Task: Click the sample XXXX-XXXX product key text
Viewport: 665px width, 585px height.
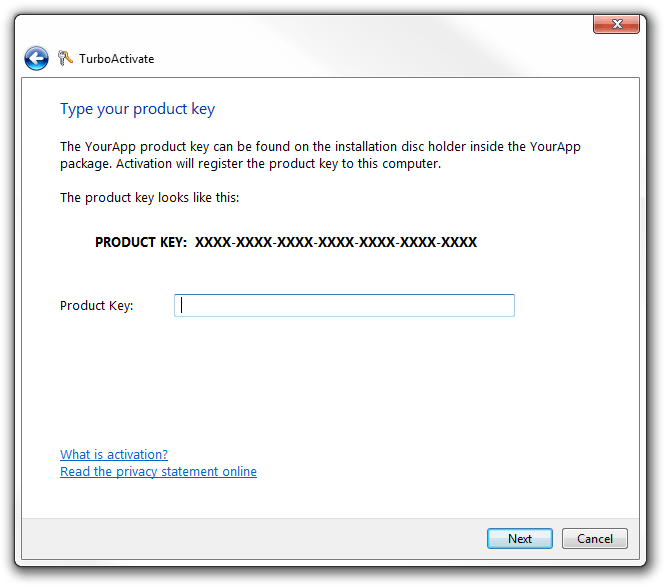Action: click(335, 242)
